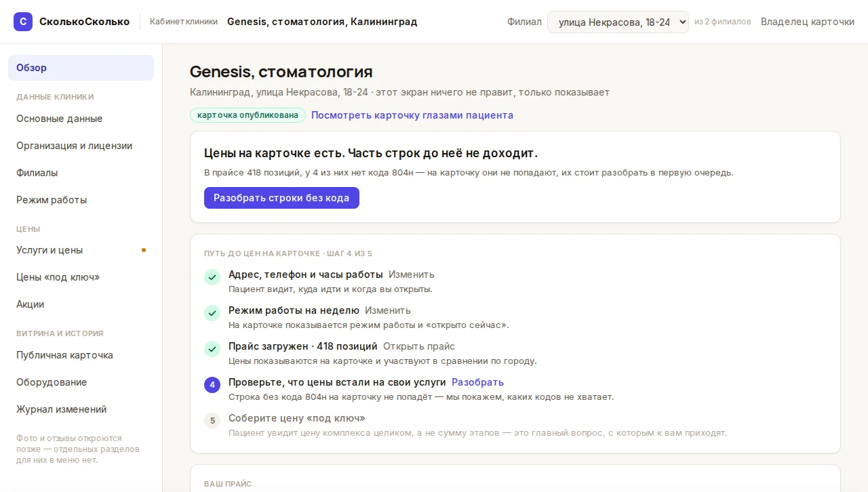Click the карточка опубликована status badge
The width and height of the screenshot is (868, 492).
click(248, 115)
